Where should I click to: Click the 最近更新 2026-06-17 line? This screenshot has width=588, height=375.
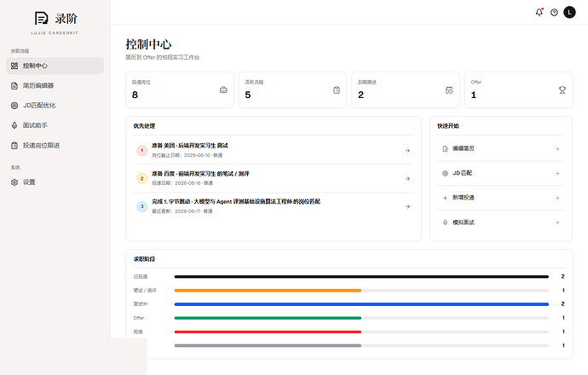(182, 211)
